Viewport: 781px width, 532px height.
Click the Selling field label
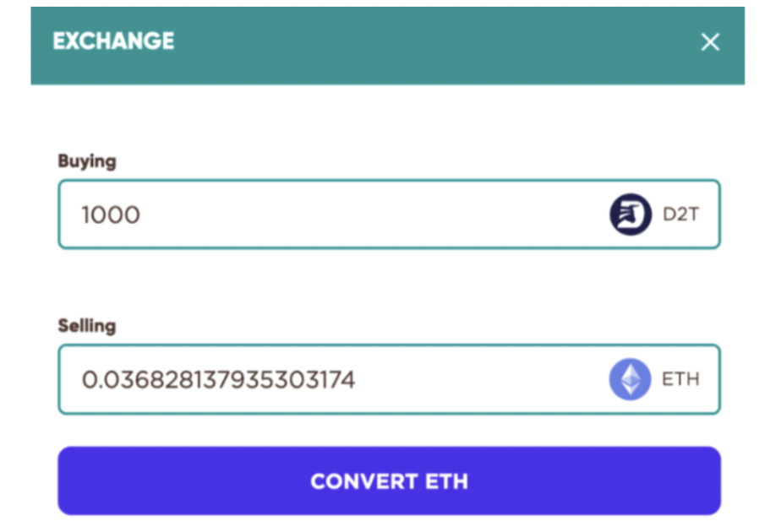pos(87,326)
